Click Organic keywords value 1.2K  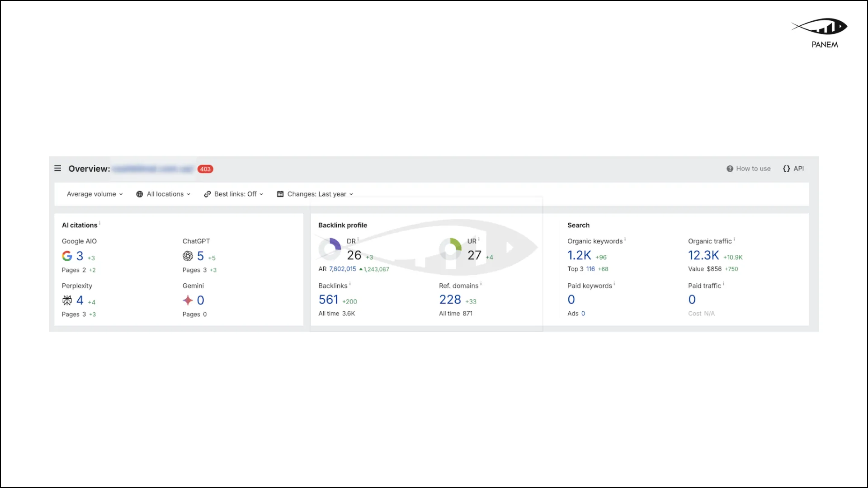click(x=579, y=255)
